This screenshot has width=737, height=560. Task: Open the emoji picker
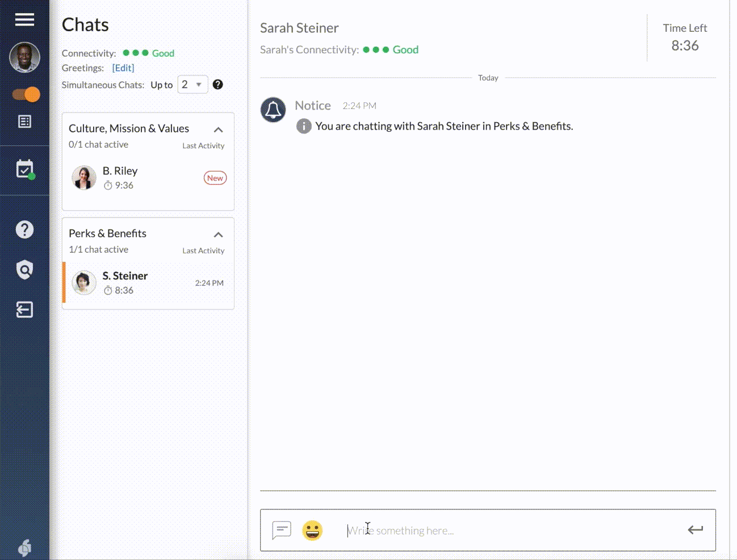coord(312,530)
